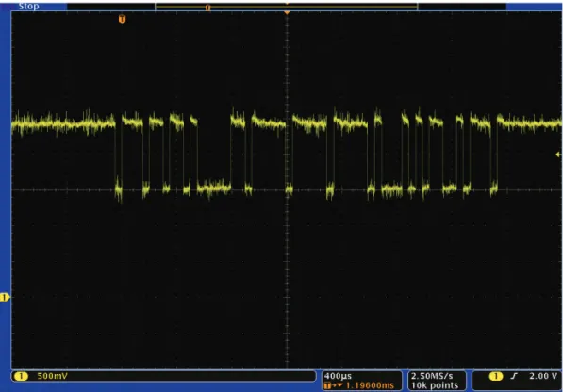The image size is (563, 392).
Task: Click the orange T marker in the record overview bar
Action: (207, 8)
